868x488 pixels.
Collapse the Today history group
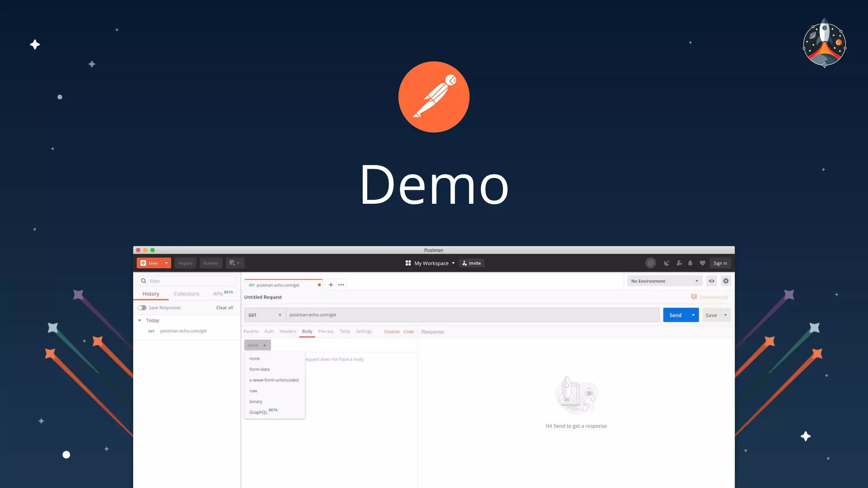click(x=140, y=320)
